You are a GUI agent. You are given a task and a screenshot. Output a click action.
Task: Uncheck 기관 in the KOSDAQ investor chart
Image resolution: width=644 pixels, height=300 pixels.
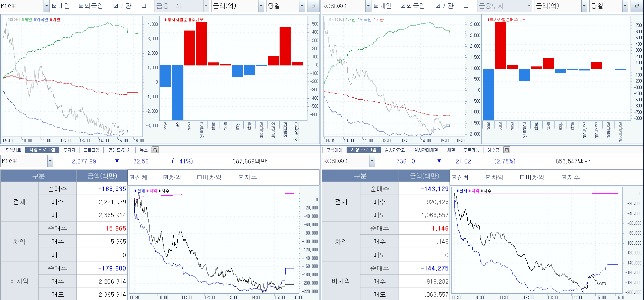[x=438, y=6]
